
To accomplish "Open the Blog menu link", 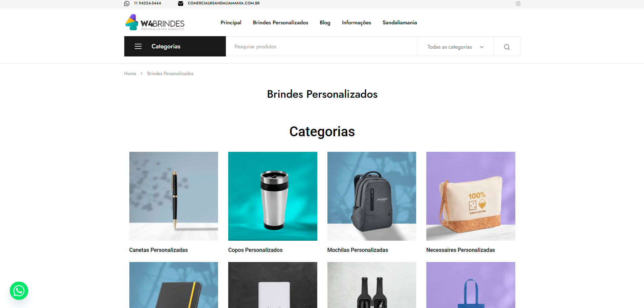I will click(x=325, y=23).
